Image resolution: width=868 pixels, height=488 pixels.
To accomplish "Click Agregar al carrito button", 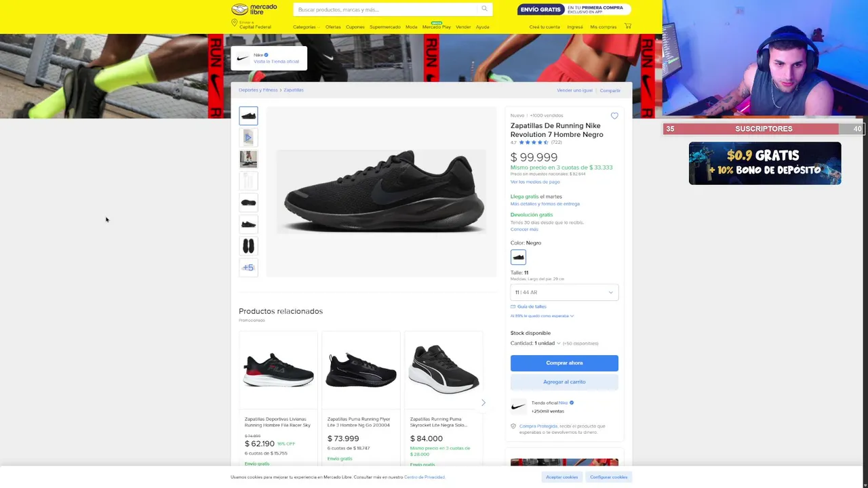I will tap(564, 382).
